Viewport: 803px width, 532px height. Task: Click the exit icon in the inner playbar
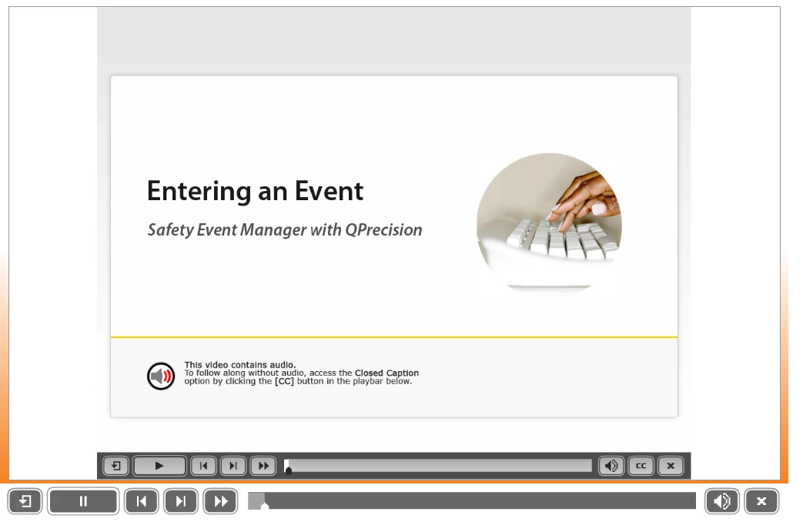(115, 466)
